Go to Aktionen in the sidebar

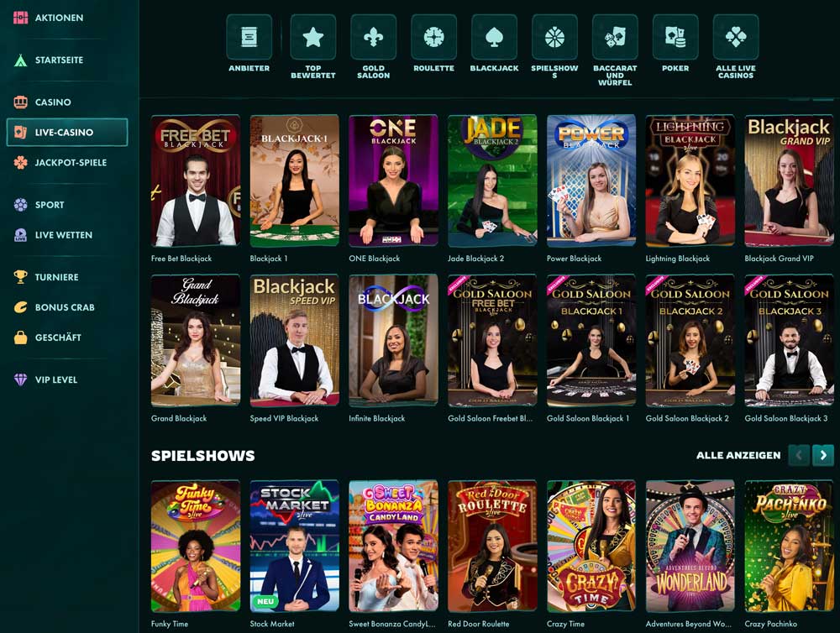[x=59, y=18]
